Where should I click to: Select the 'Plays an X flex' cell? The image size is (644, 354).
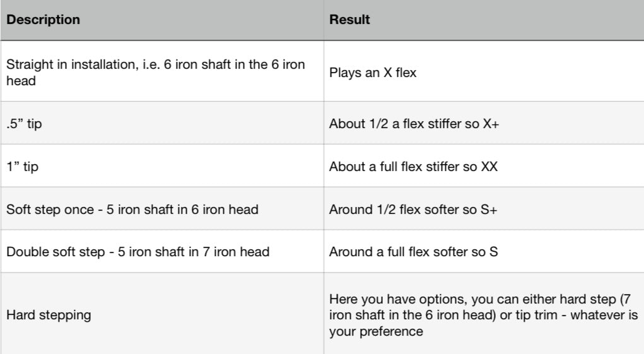(373, 73)
